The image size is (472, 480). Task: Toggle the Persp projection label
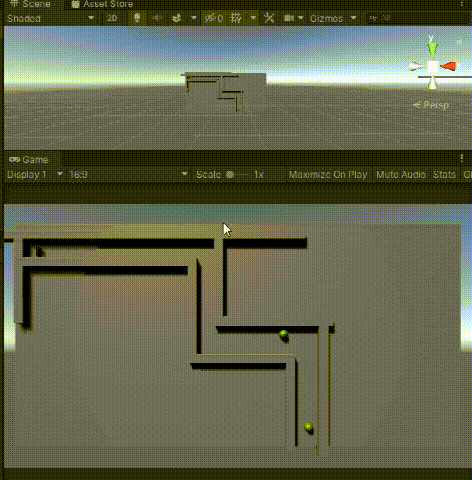431,105
